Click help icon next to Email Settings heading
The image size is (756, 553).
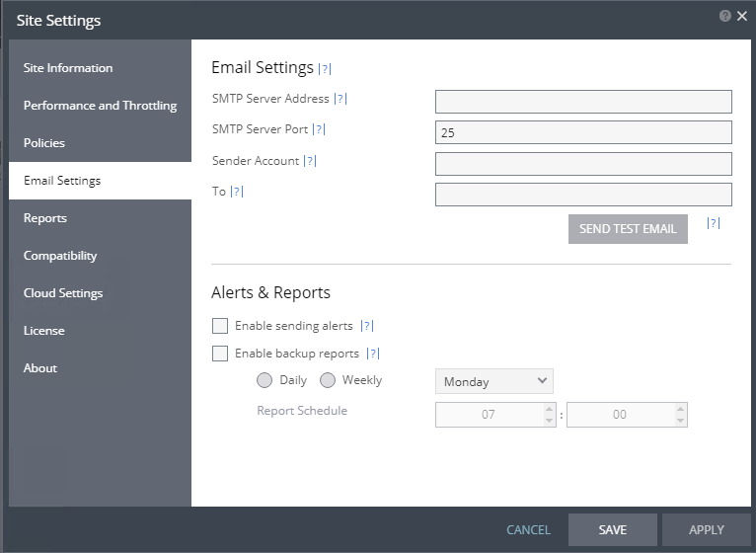point(325,69)
